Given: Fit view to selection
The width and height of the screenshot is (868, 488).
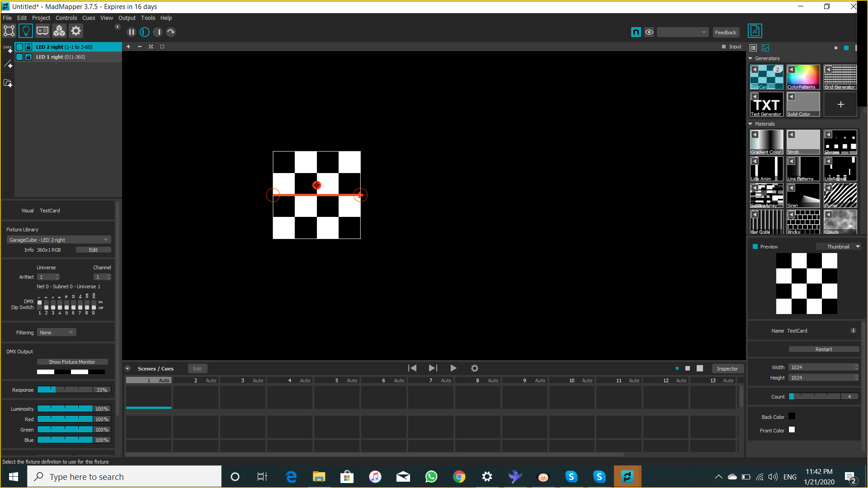Looking at the screenshot, I should click(x=162, y=47).
